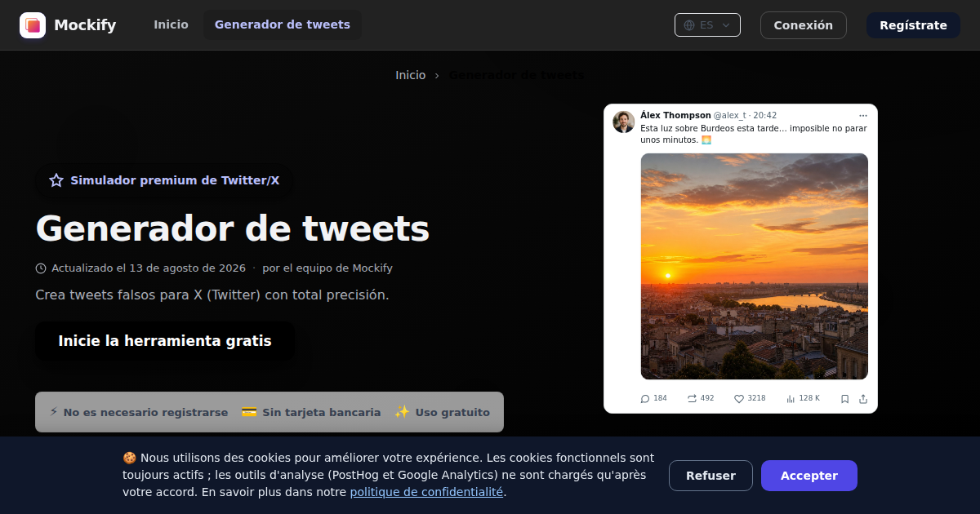Click the like heart icon with 3218

point(739,399)
